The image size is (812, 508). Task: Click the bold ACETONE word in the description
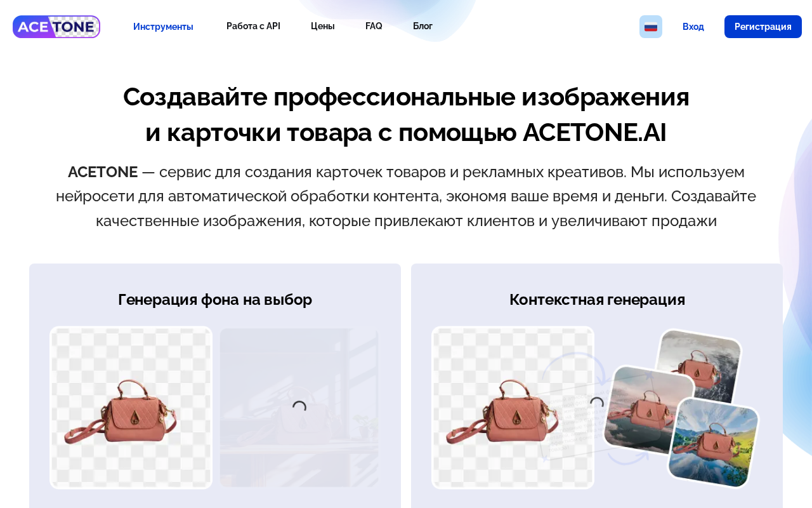(103, 172)
